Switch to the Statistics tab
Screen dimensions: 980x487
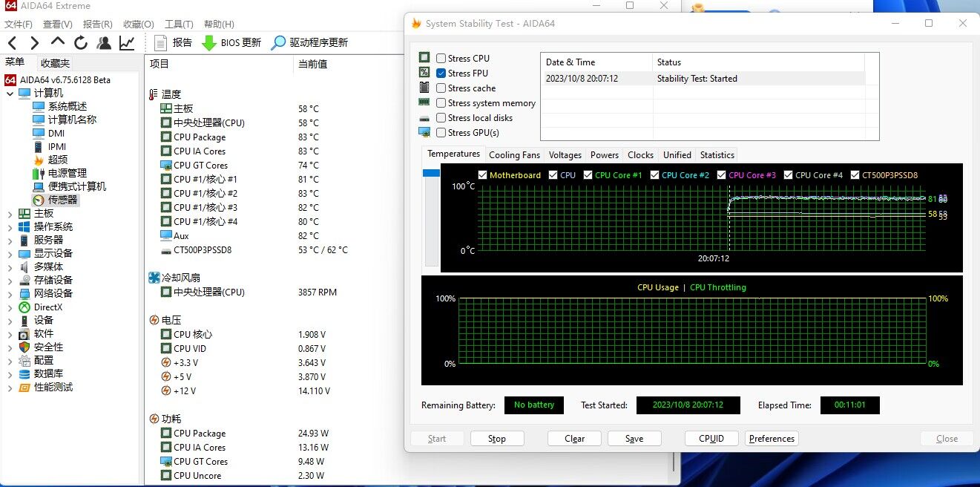pos(717,155)
